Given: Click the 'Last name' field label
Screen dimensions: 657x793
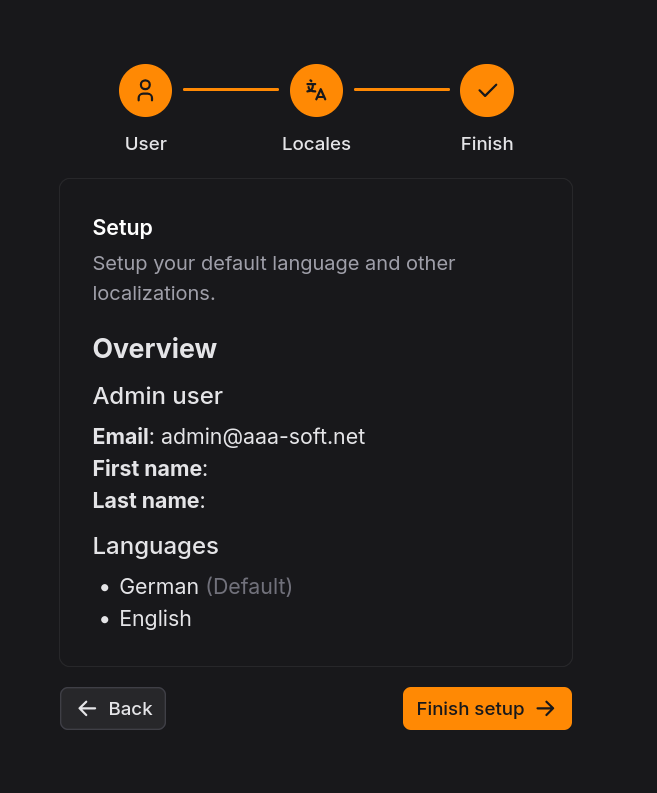Looking at the screenshot, I should click(x=146, y=501).
